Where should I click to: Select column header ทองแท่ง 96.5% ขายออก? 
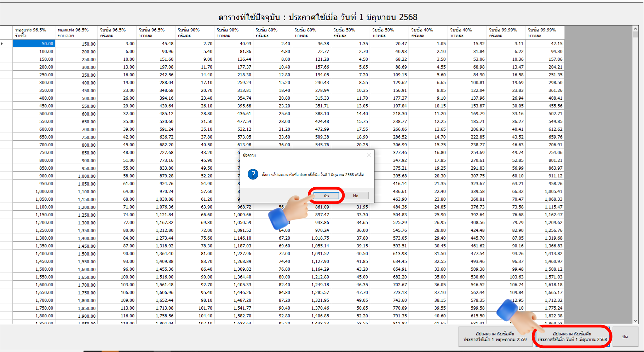coord(76,33)
